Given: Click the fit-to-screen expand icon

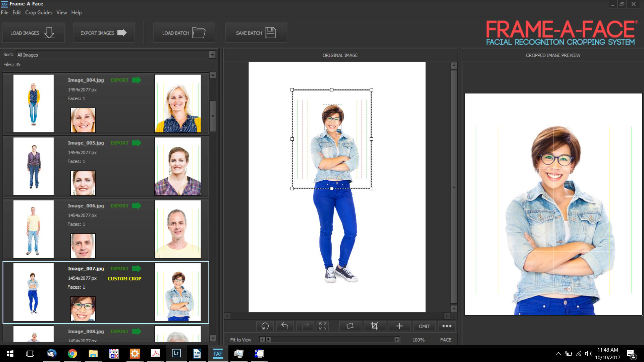Looking at the screenshot, I should pyautogui.click(x=323, y=326).
